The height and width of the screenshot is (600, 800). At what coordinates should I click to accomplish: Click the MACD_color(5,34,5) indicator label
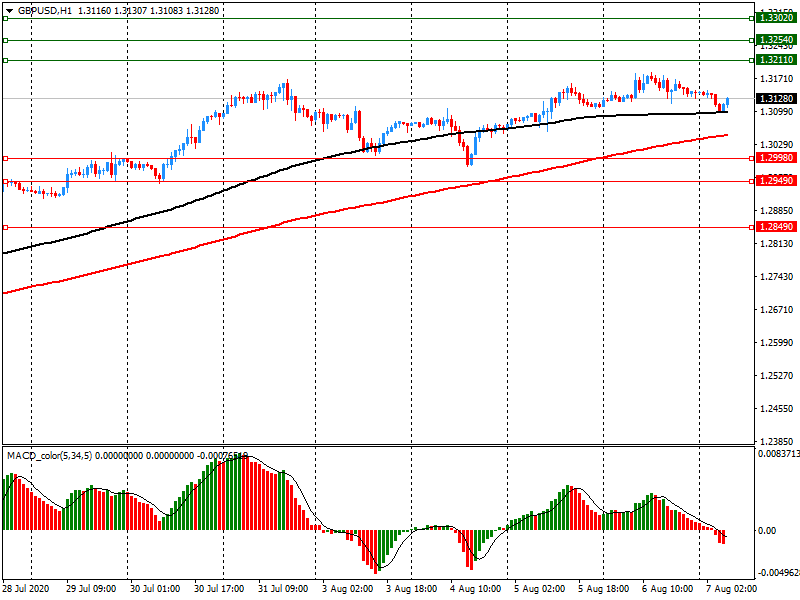tap(49, 456)
